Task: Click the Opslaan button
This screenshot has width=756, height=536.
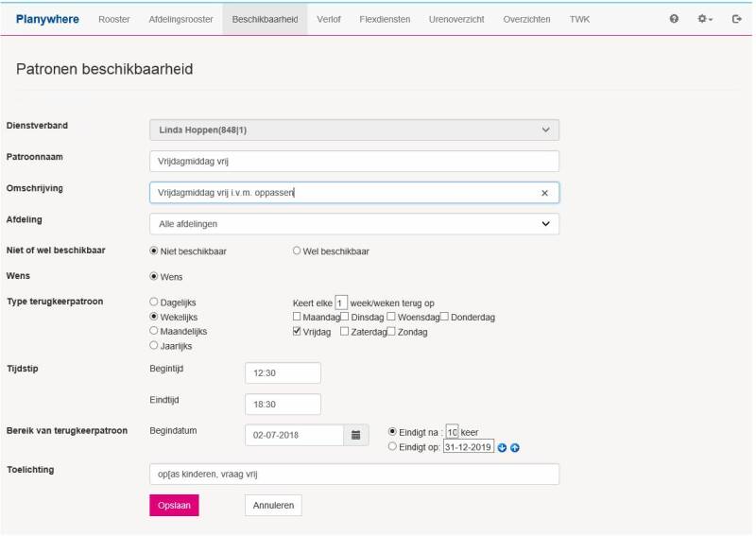Action: (174, 505)
